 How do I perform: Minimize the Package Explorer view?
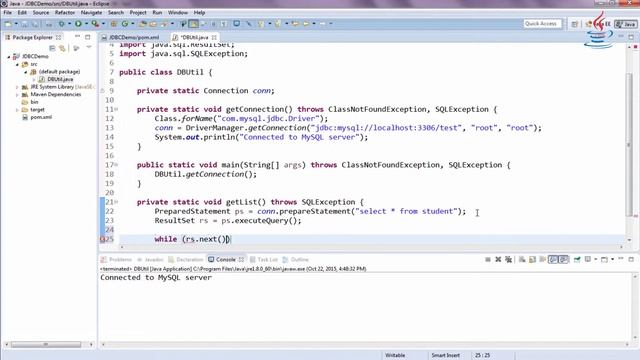77,37
